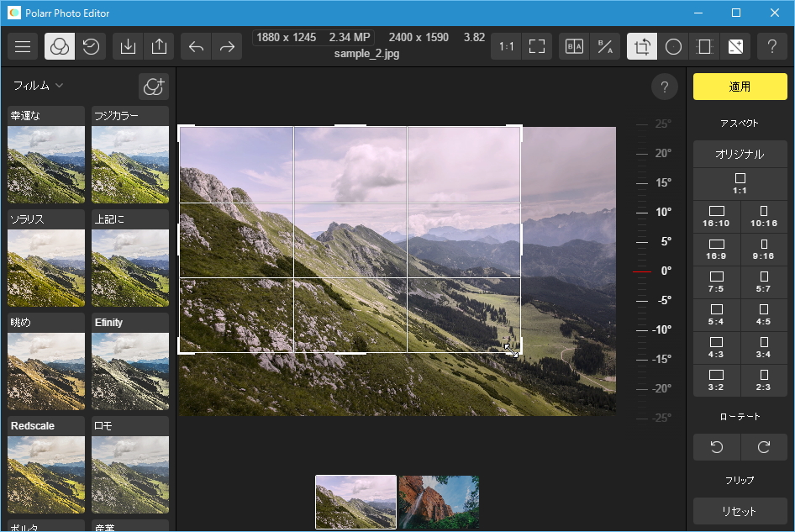Screen dimensions: 795x532
Task: Click the 2400 x 1590 original dimensions
Action: click(419, 38)
